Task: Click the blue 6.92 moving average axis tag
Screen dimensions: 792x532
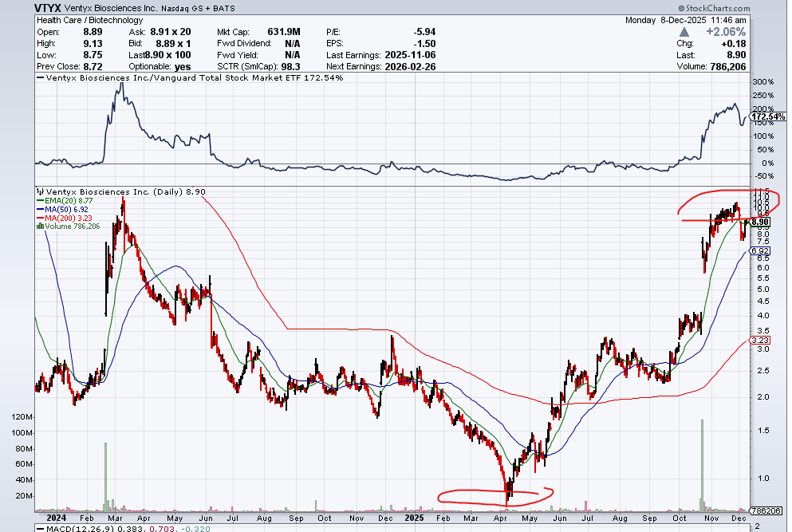Action: pos(759,251)
